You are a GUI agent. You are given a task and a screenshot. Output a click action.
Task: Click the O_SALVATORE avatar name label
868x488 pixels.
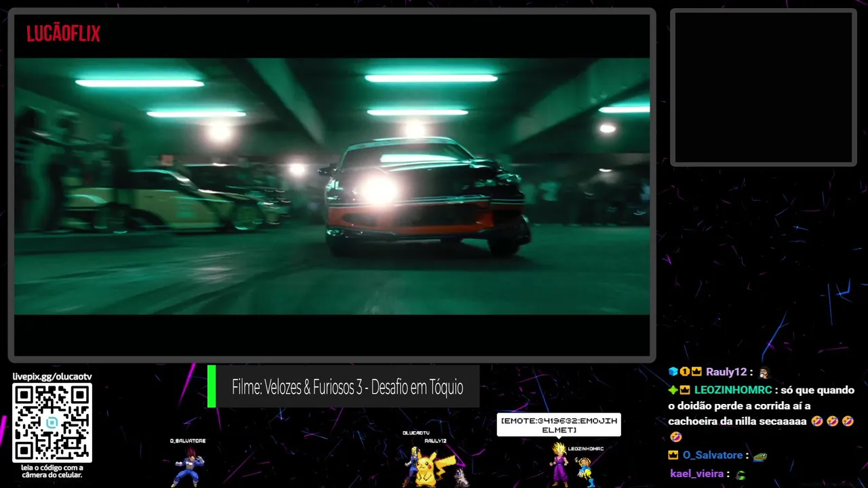[x=188, y=441]
